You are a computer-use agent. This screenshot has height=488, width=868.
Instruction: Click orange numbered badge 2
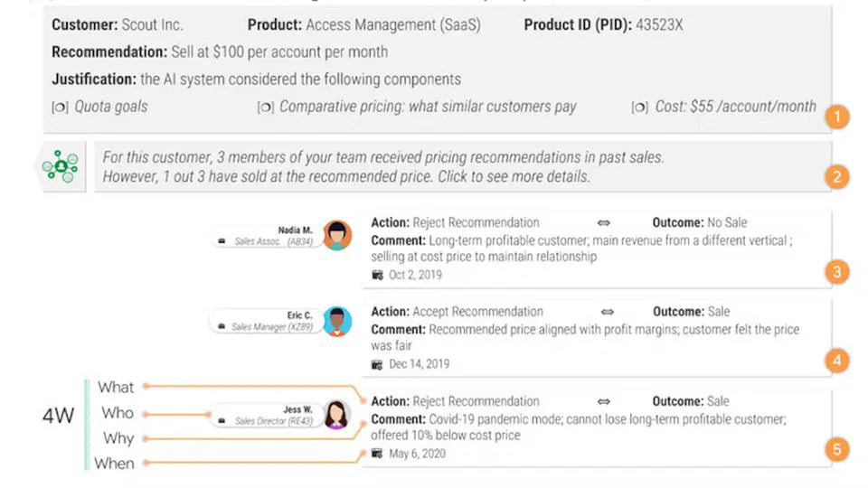838,177
